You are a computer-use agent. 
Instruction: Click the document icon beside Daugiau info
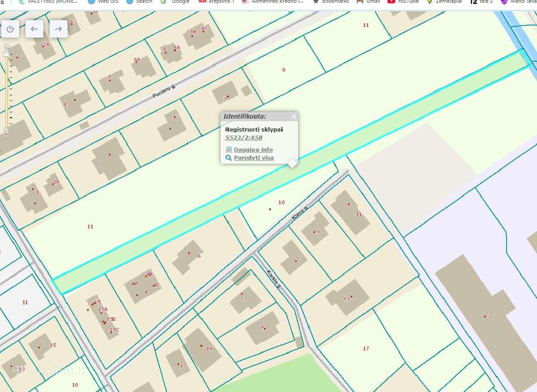tap(229, 150)
